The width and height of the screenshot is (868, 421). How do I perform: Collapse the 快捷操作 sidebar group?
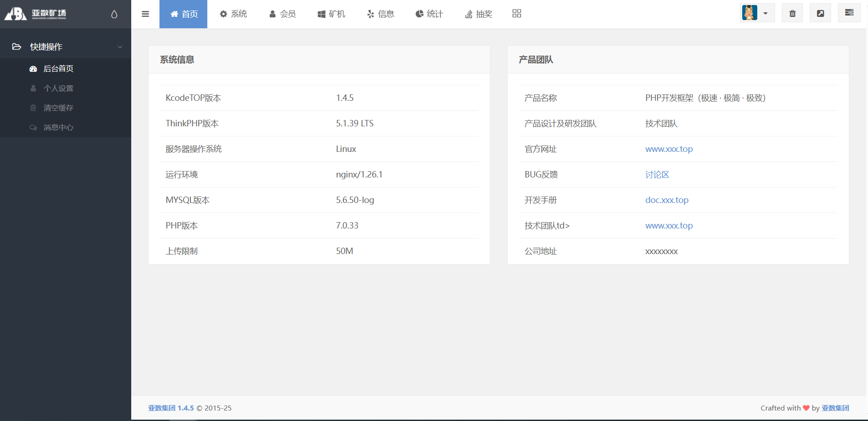click(66, 47)
